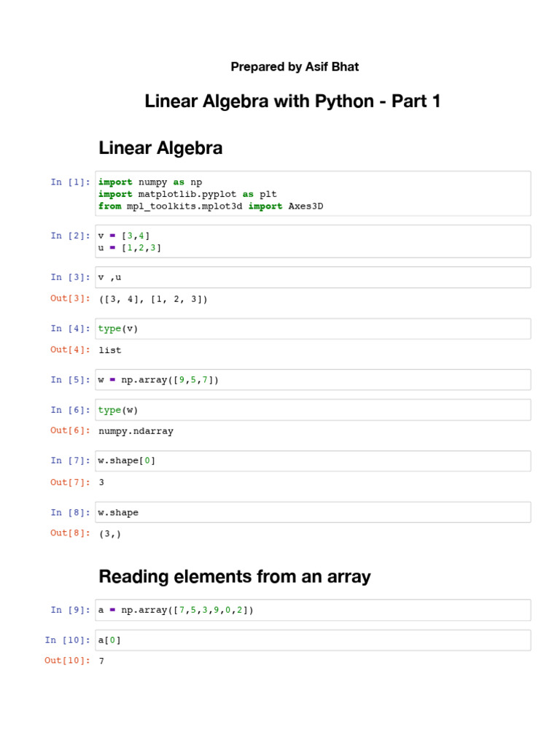
Task: Click code cell 'a[0]'
Action: pos(313,640)
